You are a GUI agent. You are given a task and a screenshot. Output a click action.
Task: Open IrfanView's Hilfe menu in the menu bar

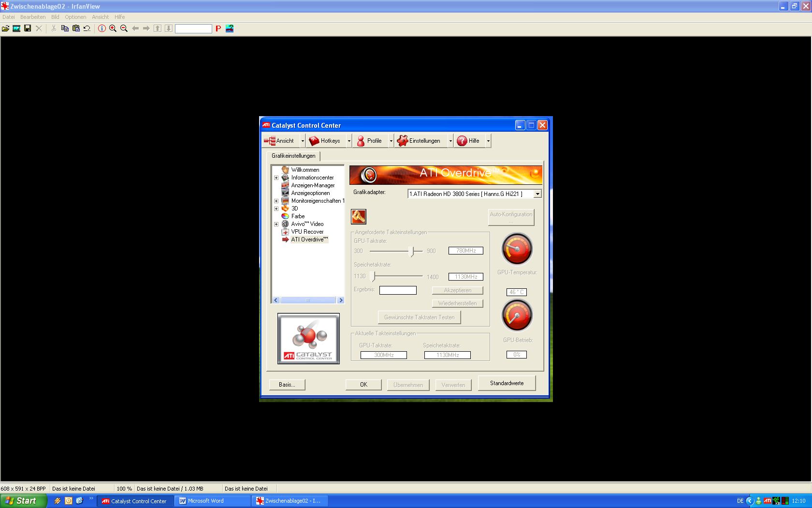click(x=119, y=17)
